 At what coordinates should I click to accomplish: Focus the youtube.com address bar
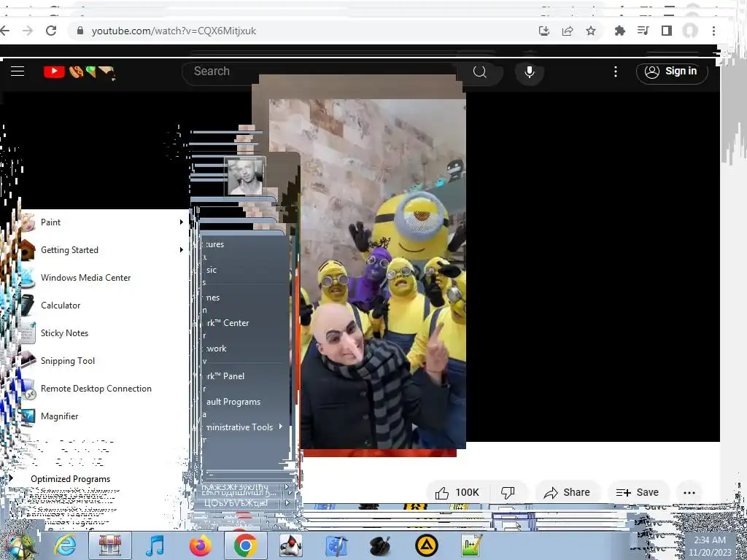(x=305, y=31)
